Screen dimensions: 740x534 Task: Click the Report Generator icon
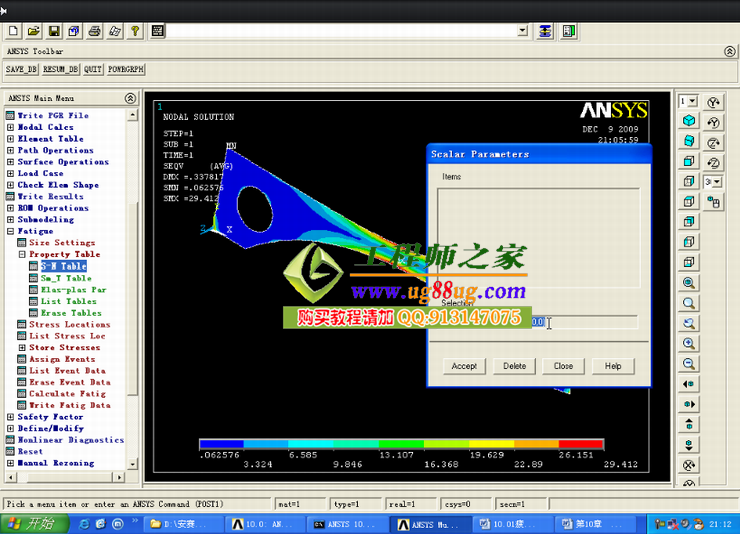coord(115,31)
